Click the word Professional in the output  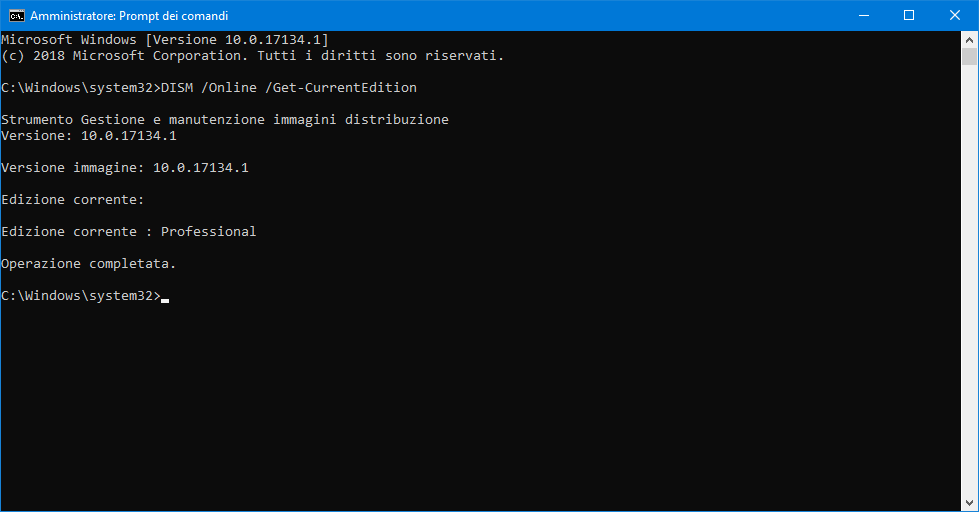point(208,232)
